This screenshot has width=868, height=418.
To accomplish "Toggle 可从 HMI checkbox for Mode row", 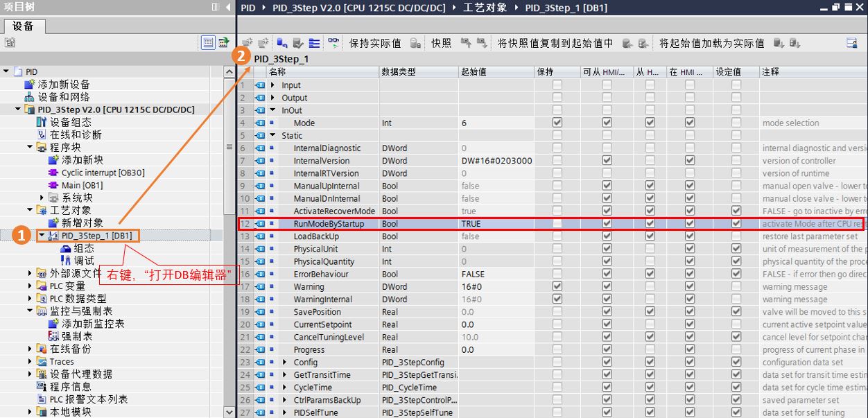I will tap(607, 123).
